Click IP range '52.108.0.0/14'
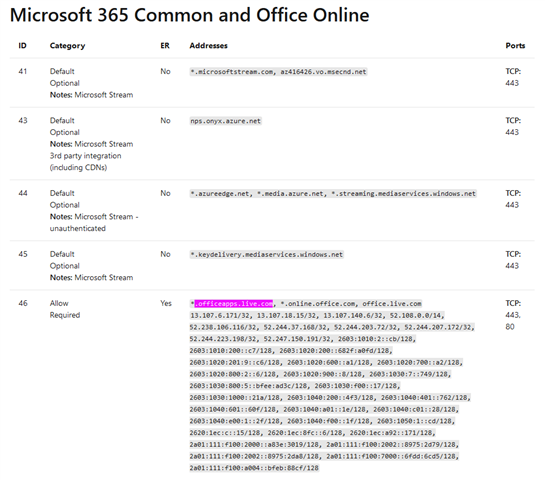The image size is (545, 480). pyautogui.click(x=416, y=316)
